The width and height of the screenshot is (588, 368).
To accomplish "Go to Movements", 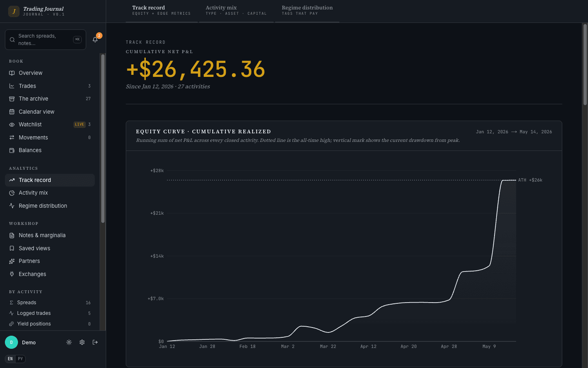I will click(x=50, y=137).
